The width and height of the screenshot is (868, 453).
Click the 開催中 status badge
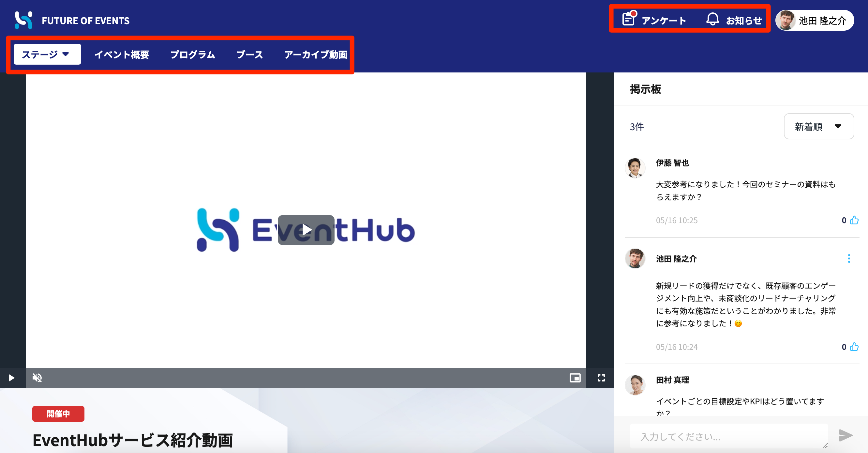point(58,414)
